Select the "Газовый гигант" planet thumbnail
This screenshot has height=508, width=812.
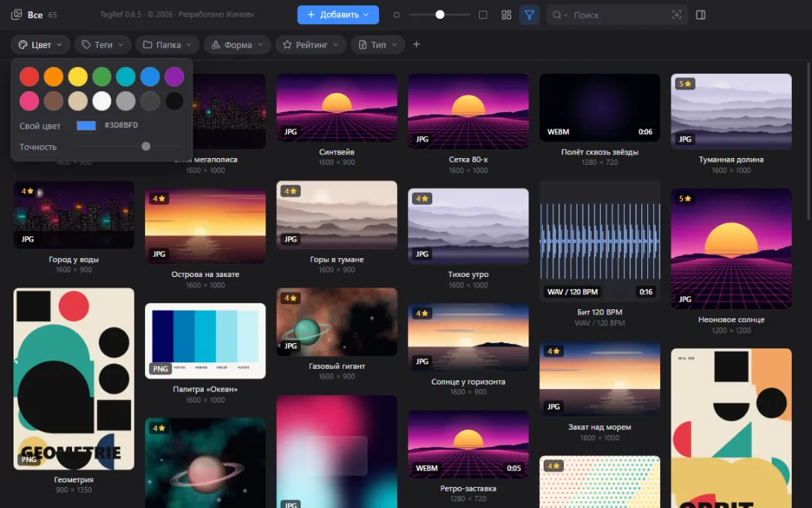coord(337,322)
